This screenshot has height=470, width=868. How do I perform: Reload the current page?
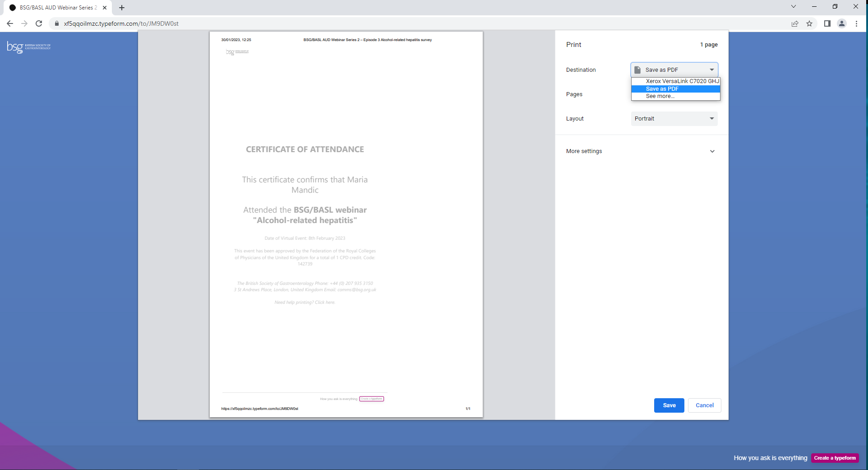click(x=39, y=23)
